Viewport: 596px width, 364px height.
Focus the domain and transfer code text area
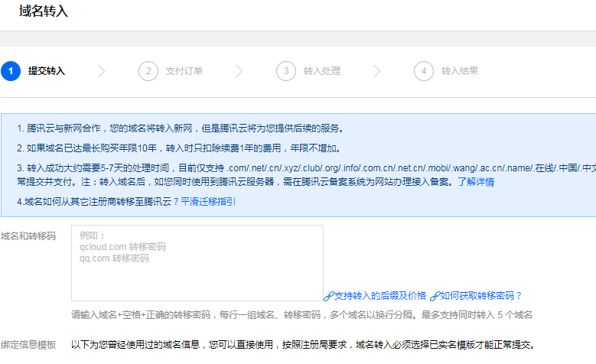pyautogui.click(x=197, y=262)
